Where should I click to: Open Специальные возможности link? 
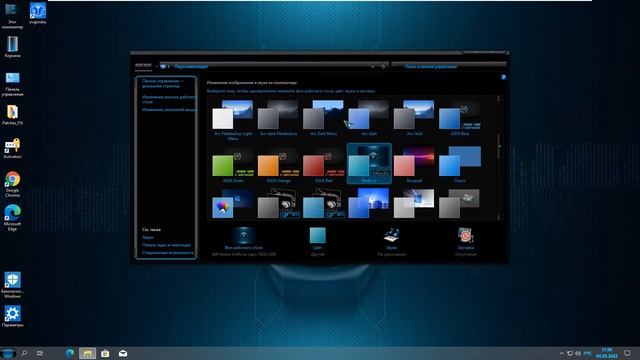pos(167,253)
